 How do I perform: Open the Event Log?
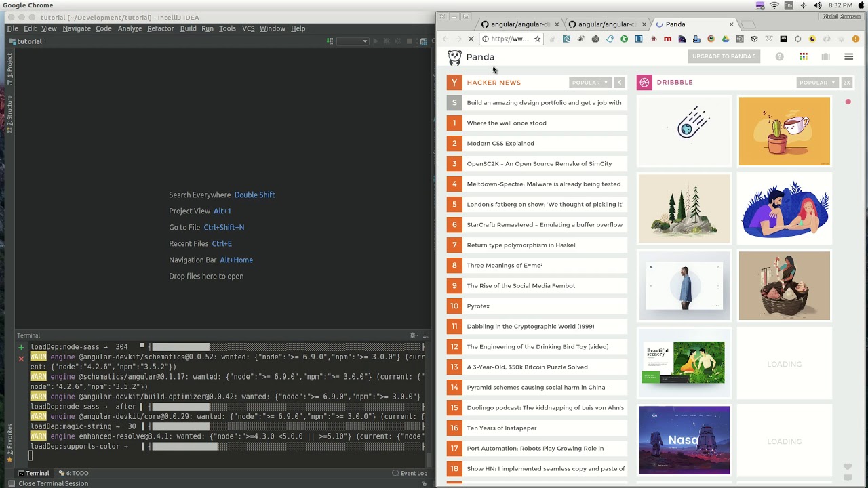(410, 473)
